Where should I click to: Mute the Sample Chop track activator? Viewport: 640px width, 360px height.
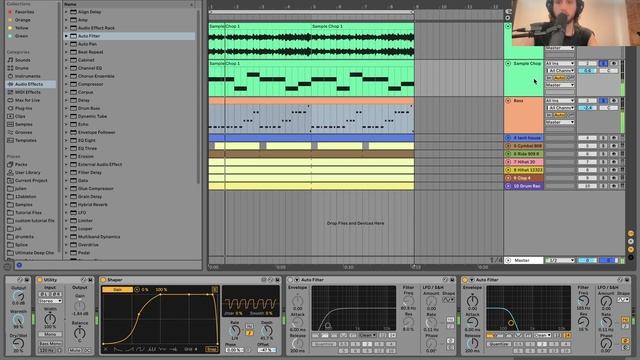(587, 63)
